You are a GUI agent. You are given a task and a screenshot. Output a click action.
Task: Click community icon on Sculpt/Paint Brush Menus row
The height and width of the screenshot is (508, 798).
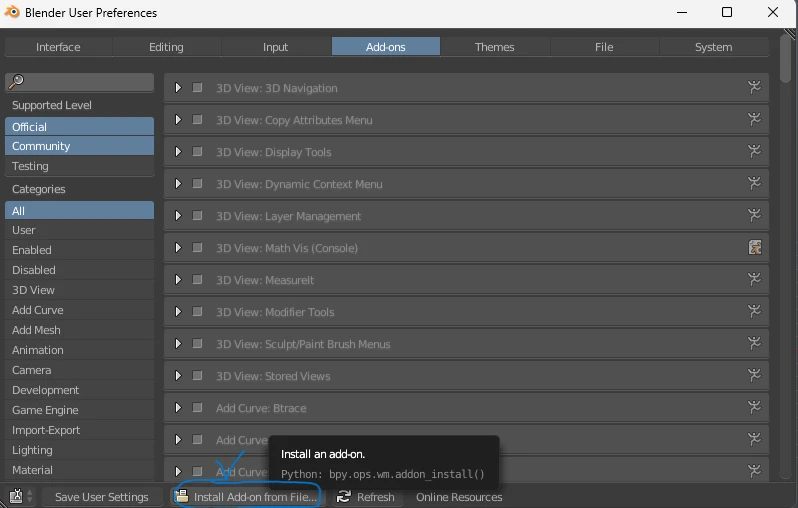[x=754, y=344]
